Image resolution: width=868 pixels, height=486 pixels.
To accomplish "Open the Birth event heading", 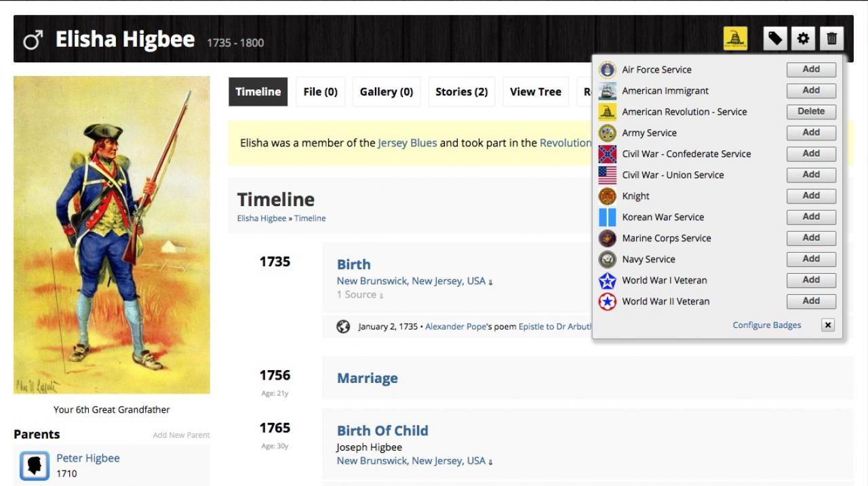I will click(x=354, y=264).
